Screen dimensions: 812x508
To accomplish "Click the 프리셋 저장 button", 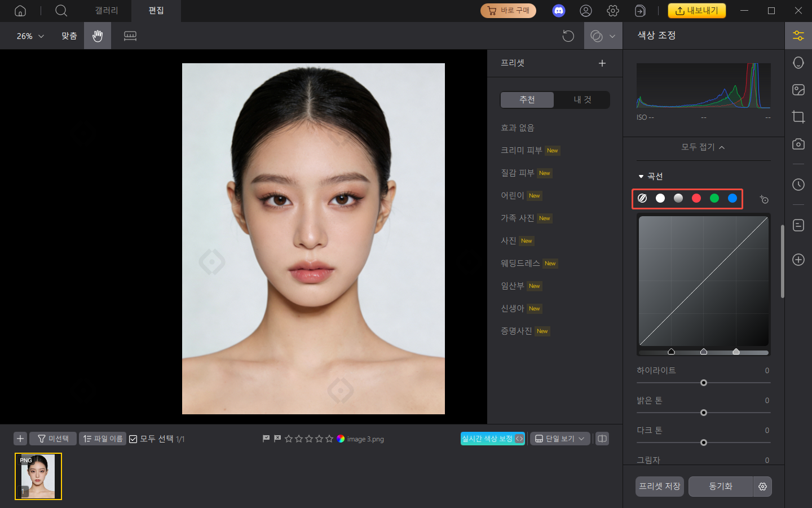I will point(659,487).
